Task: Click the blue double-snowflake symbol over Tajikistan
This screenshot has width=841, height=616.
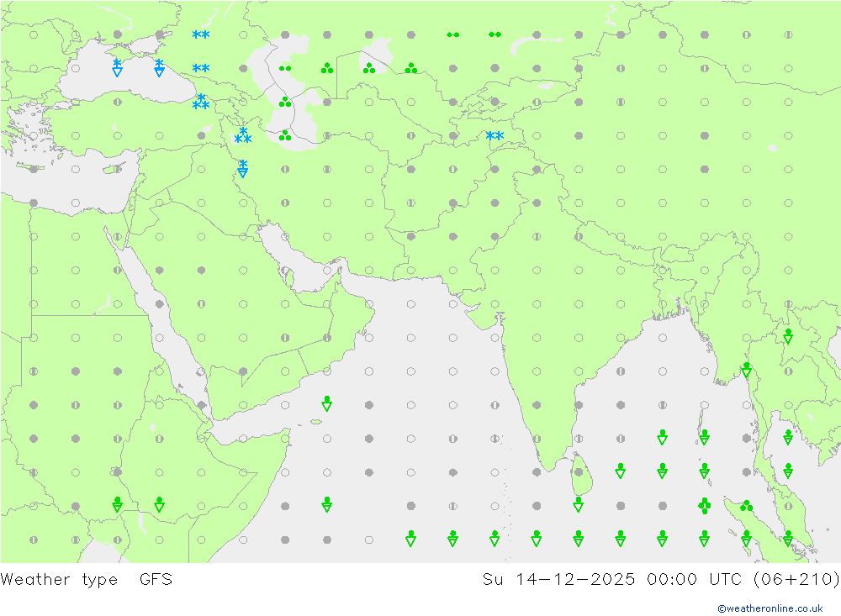Action: pos(495,135)
